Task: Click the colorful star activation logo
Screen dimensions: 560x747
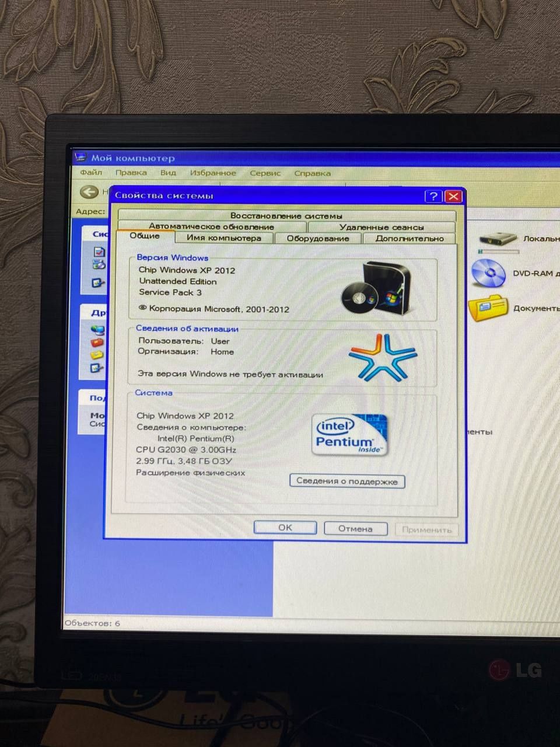Action: tap(382, 358)
